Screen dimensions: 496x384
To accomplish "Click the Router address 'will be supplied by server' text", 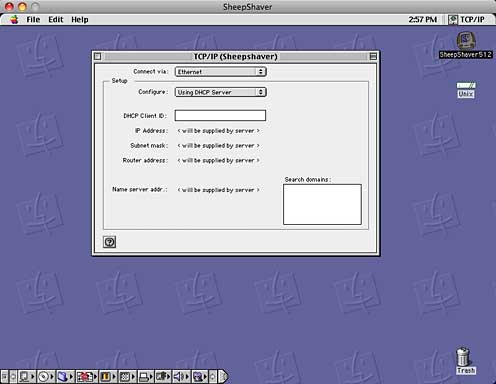I will (x=218, y=160).
